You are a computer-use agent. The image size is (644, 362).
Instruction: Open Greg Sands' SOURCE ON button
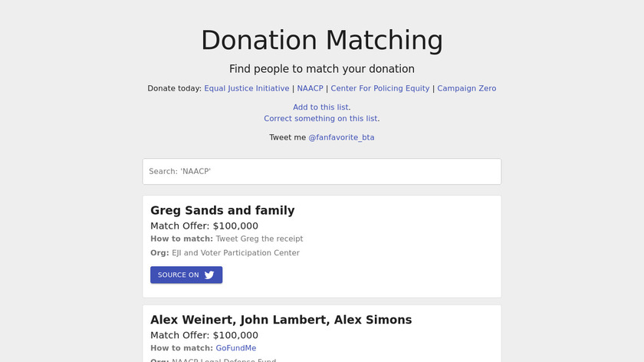click(186, 275)
